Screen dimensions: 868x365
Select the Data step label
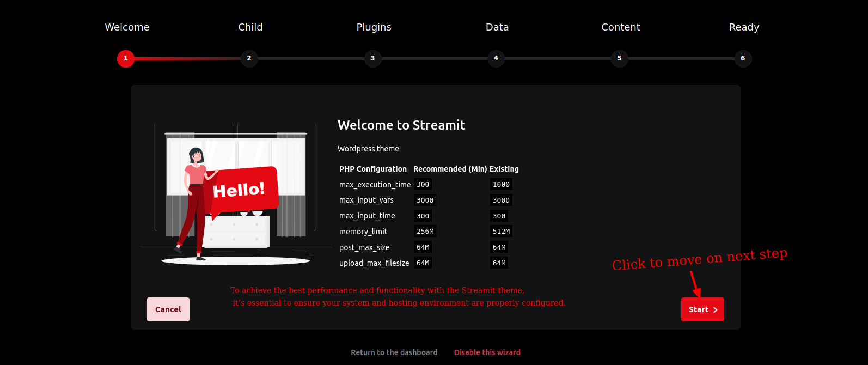pos(497,27)
